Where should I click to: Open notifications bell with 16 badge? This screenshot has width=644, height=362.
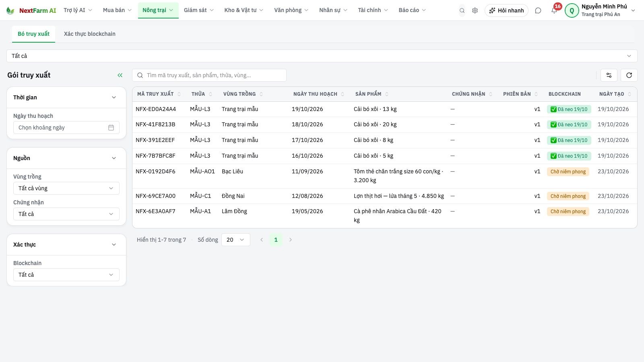point(554,10)
